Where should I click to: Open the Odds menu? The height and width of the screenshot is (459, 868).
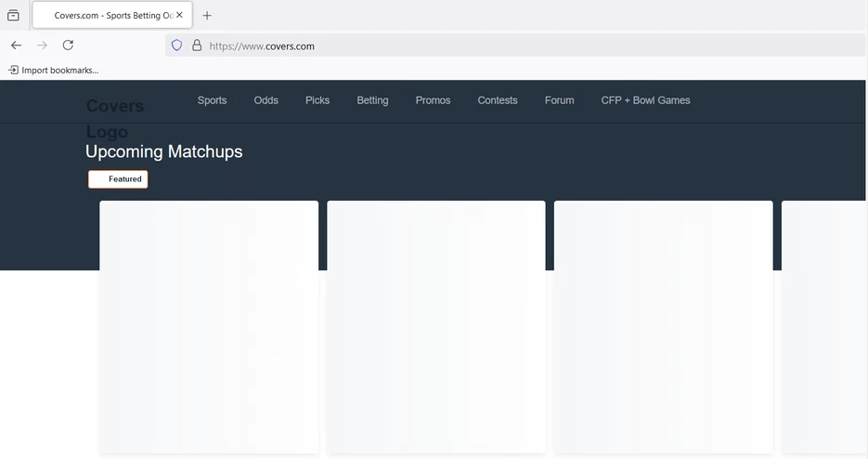click(266, 100)
